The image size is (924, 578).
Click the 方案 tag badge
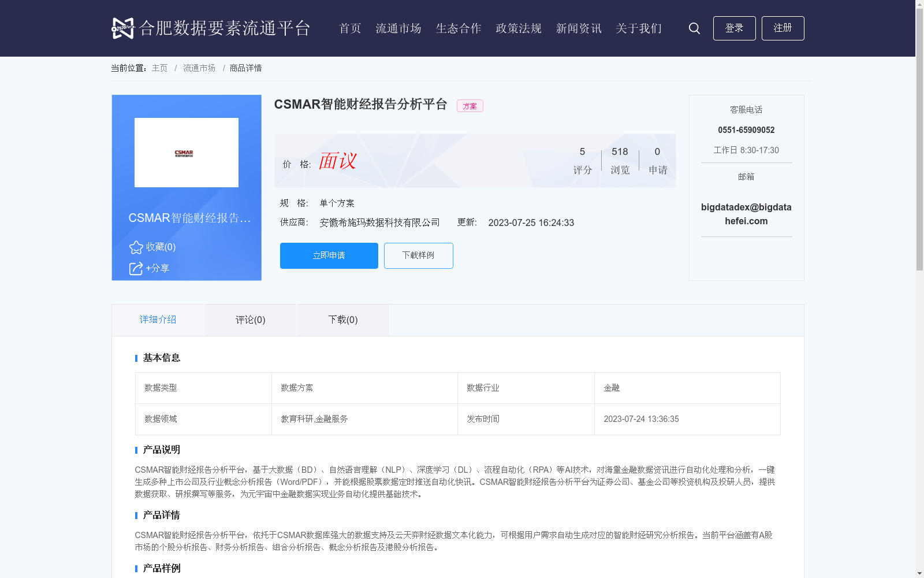point(470,106)
